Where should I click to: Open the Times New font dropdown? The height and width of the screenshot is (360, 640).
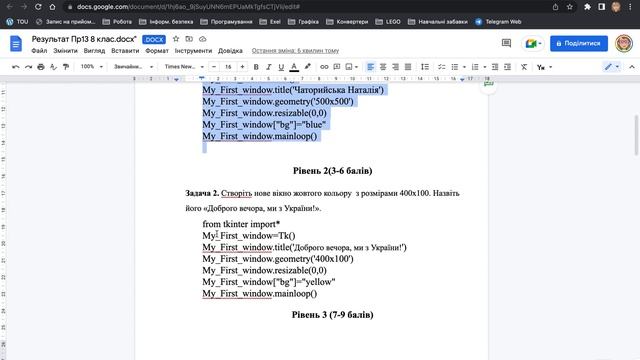coord(184,67)
